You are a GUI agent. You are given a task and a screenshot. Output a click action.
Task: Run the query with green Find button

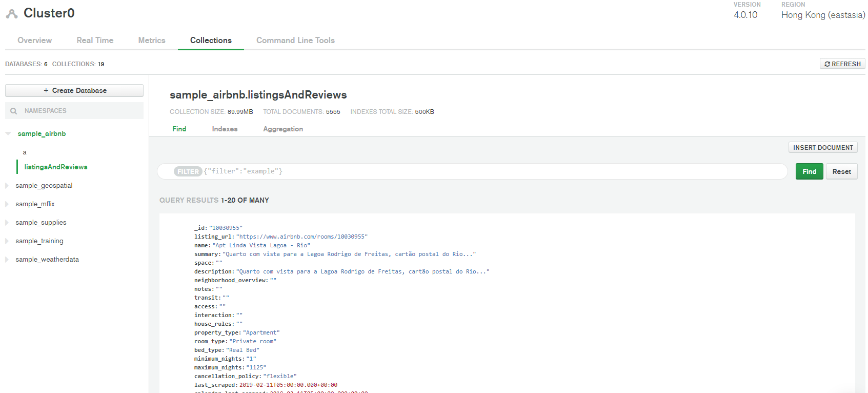[810, 171]
